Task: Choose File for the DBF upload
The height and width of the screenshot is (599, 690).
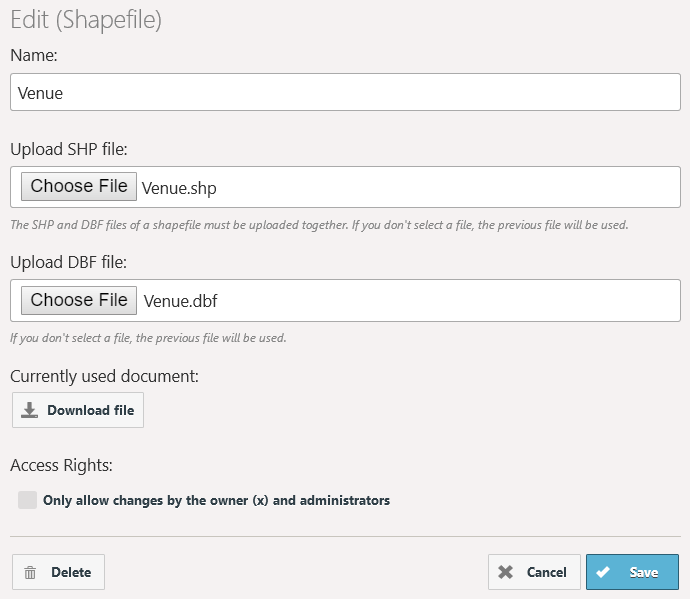Action: [x=79, y=300]
